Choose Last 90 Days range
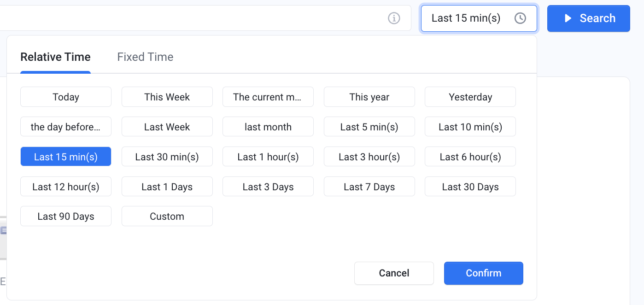 point(66,216)
